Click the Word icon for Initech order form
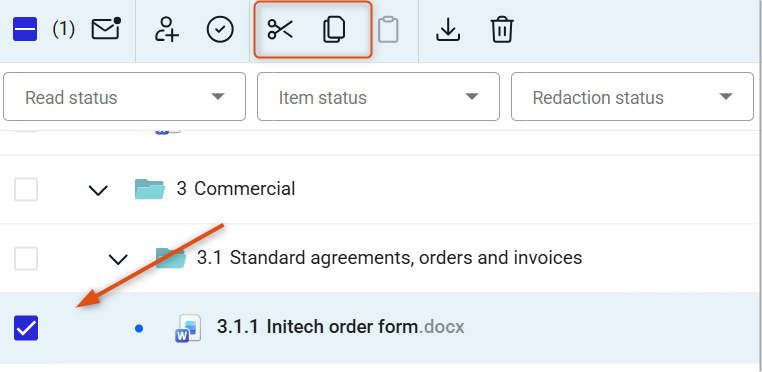This screenshot has width=762, height=372. point(188,328)
